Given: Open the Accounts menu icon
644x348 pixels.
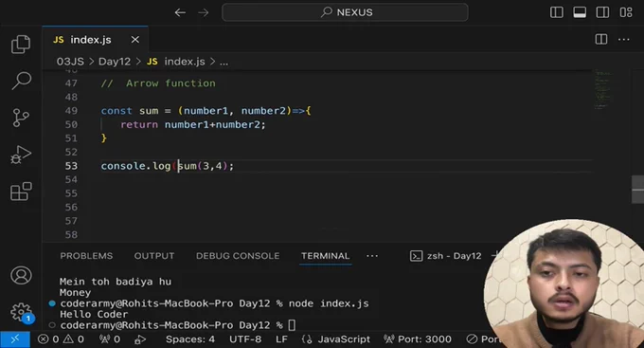Looking at the screenshot, I should tap(21, 275).
